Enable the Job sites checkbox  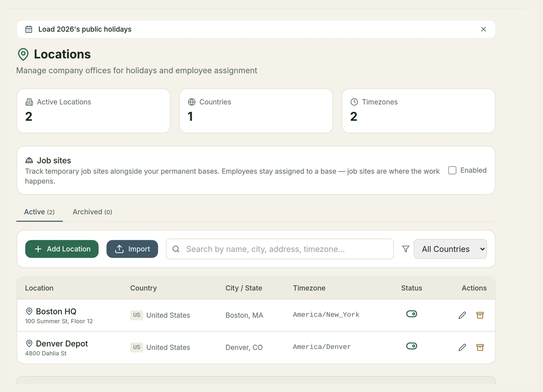tap(452, 170)
